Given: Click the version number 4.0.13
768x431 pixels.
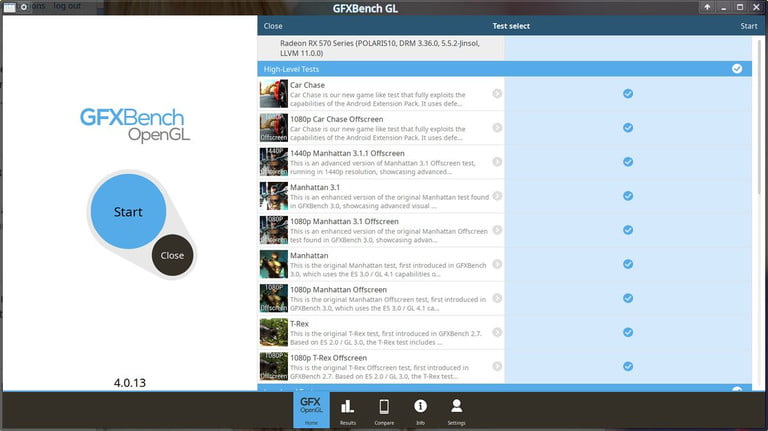Looking at the screenshot, I should [130, 383].
